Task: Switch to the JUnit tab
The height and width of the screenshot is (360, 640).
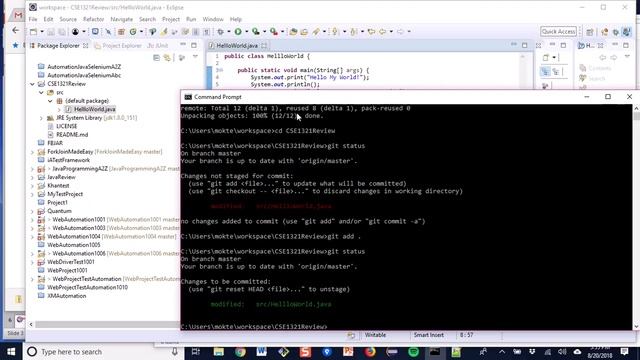Action: click(x=158, y=46)
